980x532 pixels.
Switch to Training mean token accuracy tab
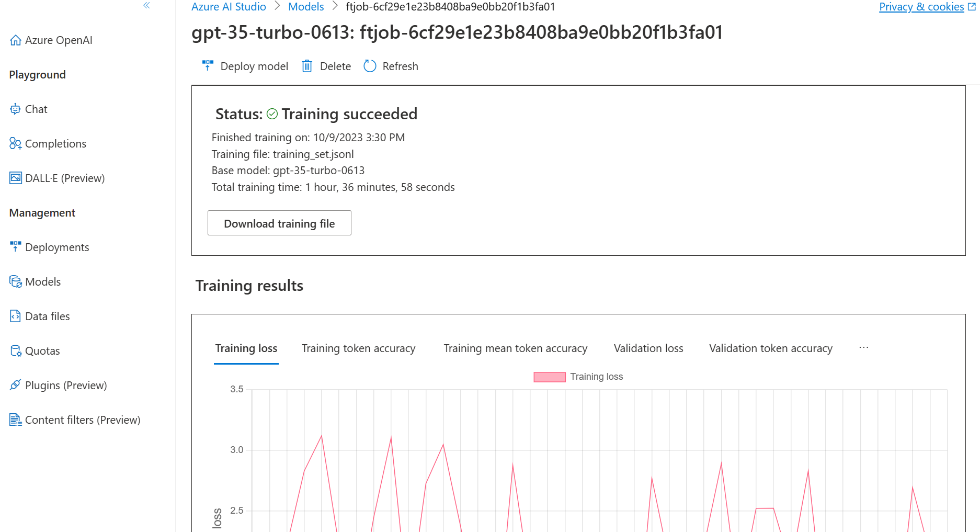click(516, 348)
